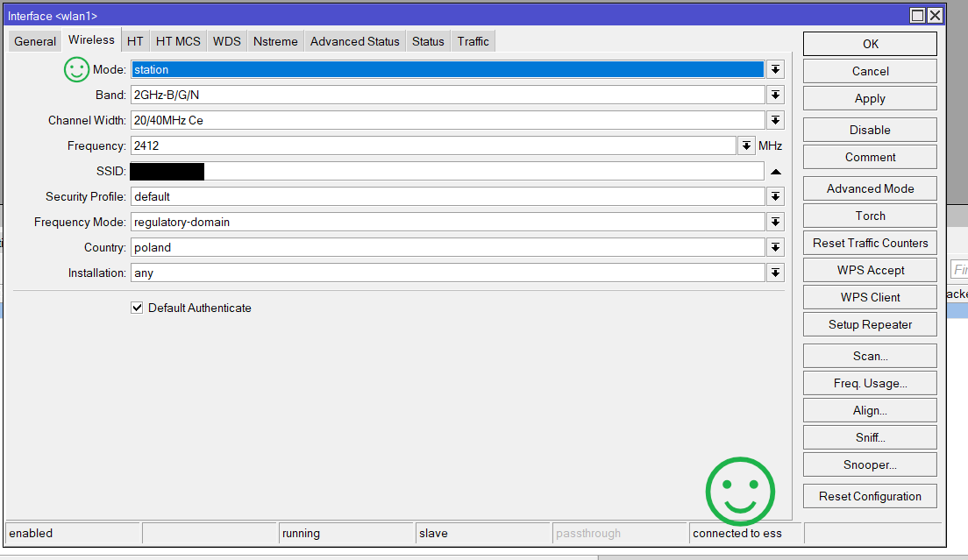Open the HT MCS tab
Screen dimensions: 968x560
[178, 41]
